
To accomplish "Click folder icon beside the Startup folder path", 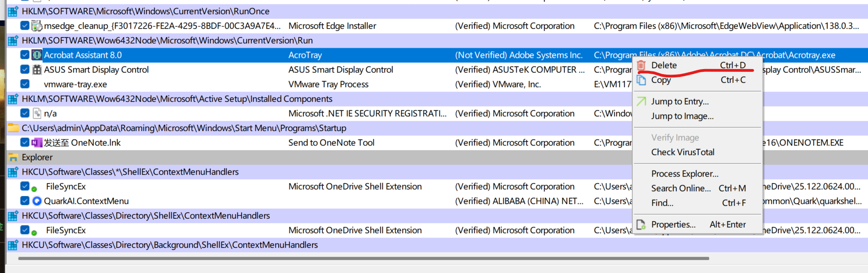I will [13, 128].
